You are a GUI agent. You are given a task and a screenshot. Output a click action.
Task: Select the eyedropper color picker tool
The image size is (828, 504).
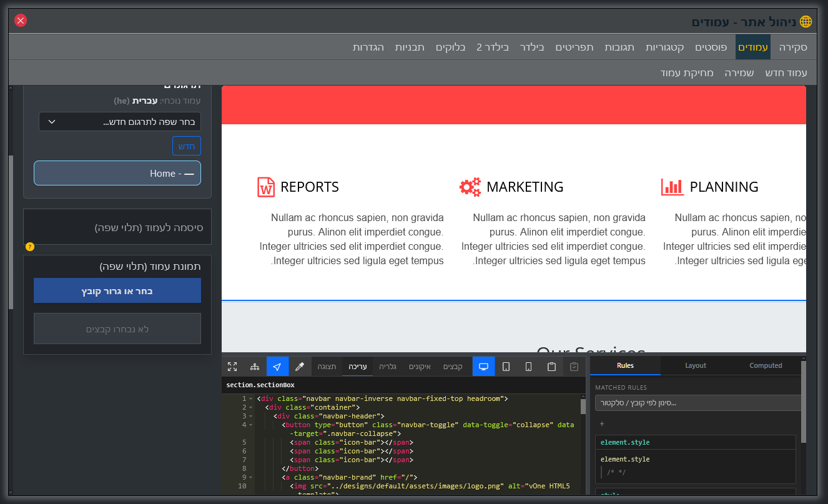[x=300, y=367]
